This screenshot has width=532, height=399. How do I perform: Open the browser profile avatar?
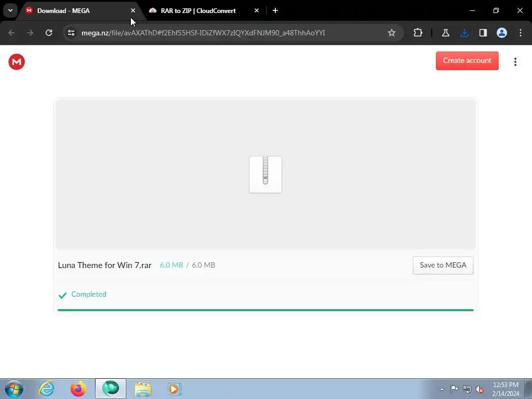coord(501,33)
